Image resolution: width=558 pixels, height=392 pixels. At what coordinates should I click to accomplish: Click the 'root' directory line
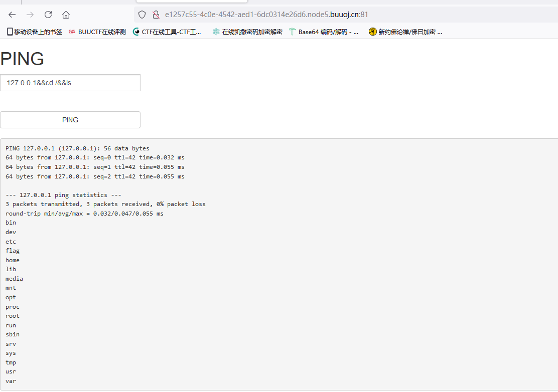pyautogui.click(x=13, y=316)
